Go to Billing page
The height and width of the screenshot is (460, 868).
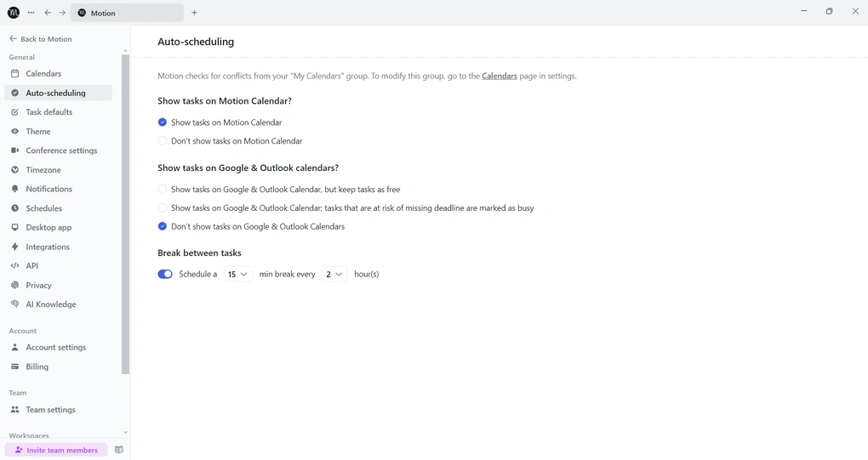tap(58, 366)
